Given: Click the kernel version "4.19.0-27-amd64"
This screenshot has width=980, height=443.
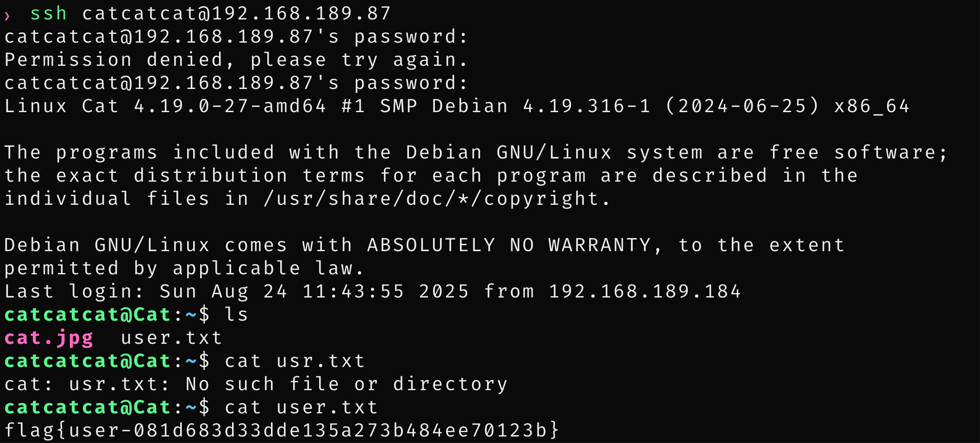Looking at the screenshot, I should click(x=230, y=106).
